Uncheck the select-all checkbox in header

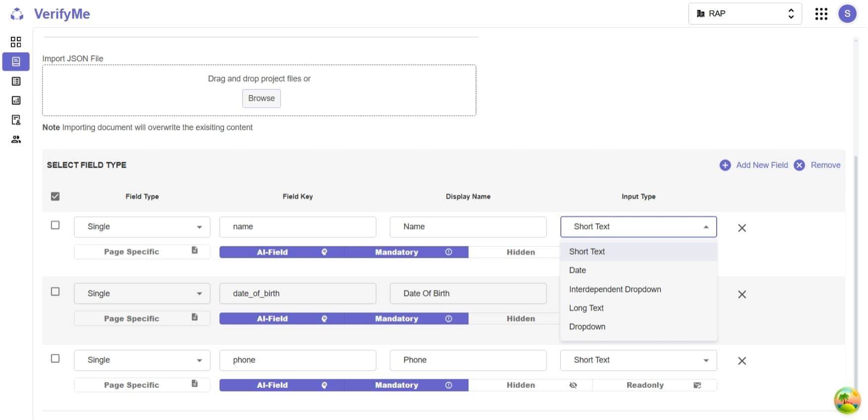[55, 196]
